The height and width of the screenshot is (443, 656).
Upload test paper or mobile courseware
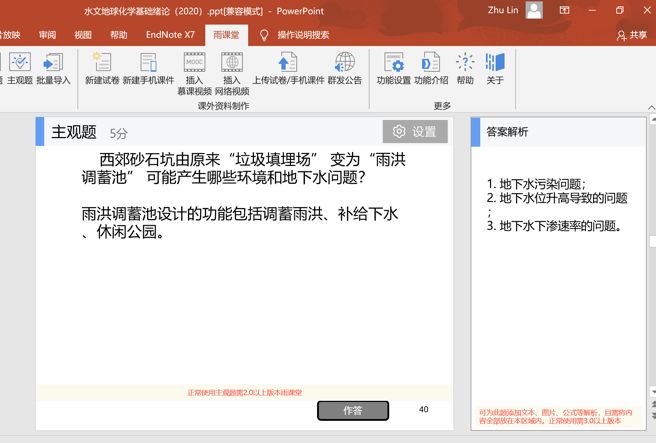coord(288,68)
